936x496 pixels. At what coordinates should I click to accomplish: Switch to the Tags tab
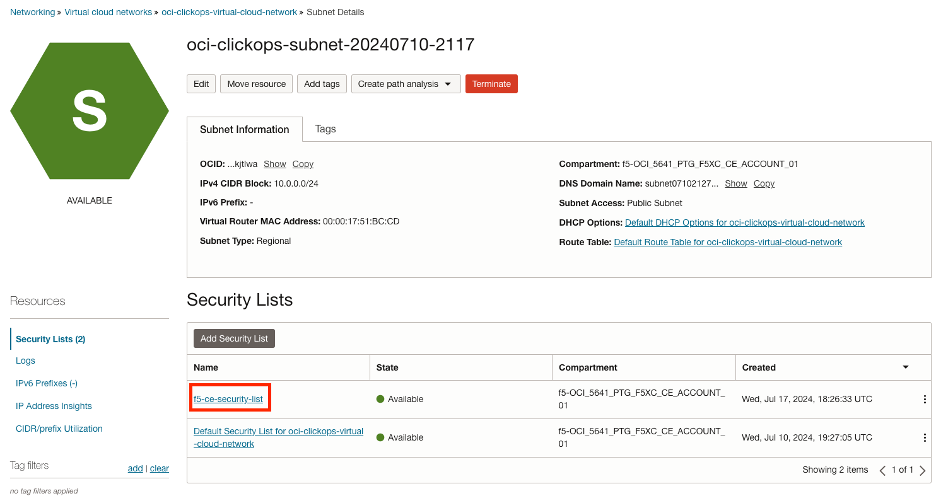pyautogui.click(x=325, y=129)
